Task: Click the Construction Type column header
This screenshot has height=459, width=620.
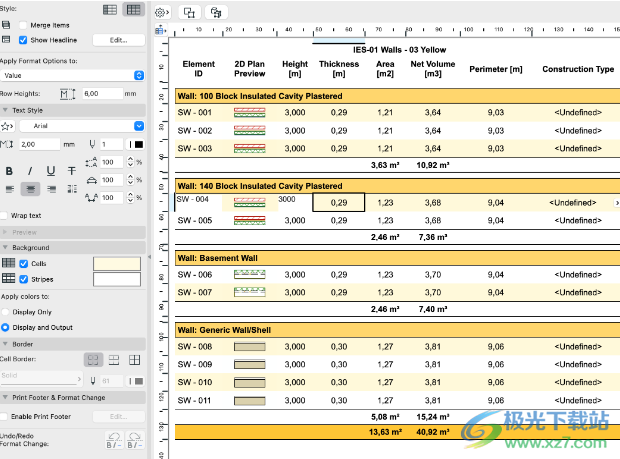Action: pos(578,69)
